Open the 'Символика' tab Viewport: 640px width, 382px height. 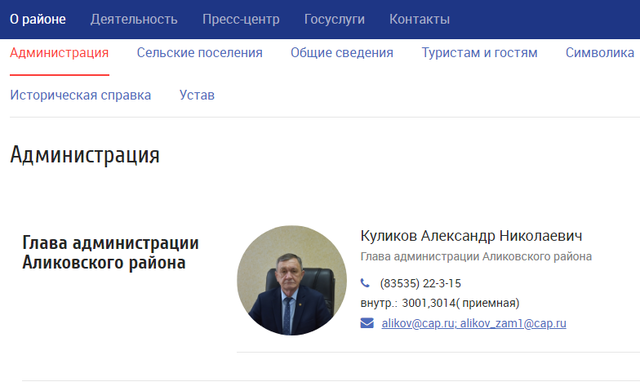(600, 53)
